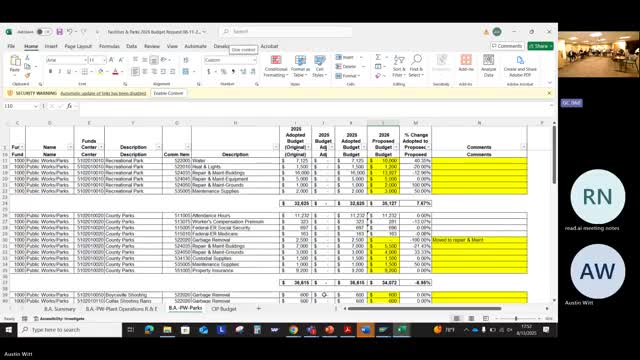640x360 pixels.
Task: Click the Sort & Filter icon
Action: (x=398, y=66)
